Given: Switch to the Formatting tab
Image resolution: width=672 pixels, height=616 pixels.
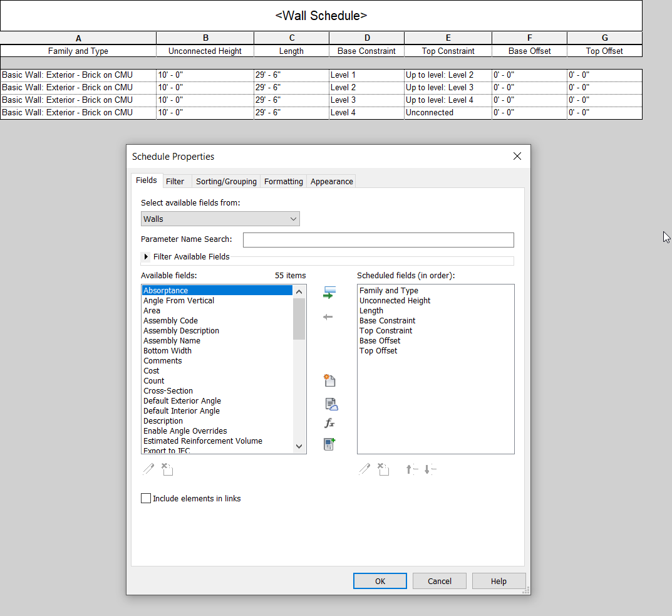Looking at the screenshot, I should point(283,181).
